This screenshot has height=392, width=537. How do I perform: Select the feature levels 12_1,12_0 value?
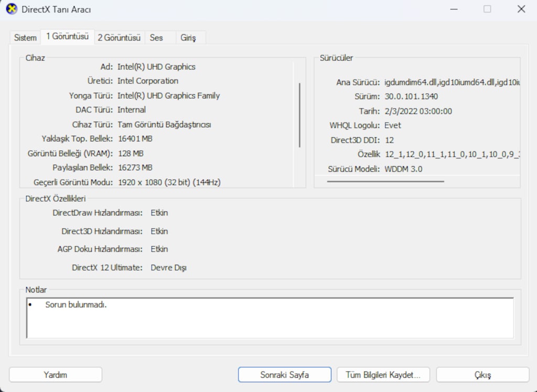[x=453, y=155]
